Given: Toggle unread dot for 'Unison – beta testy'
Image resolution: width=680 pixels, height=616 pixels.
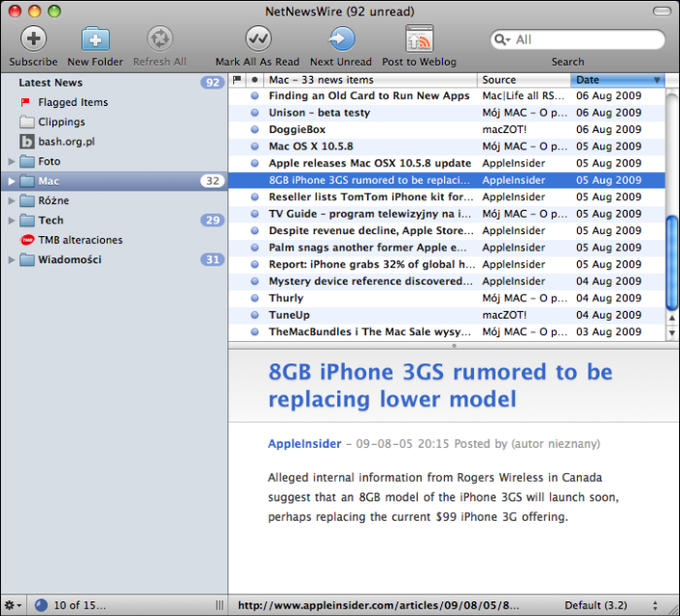Looking at the screenshot, I should point(255,113).
